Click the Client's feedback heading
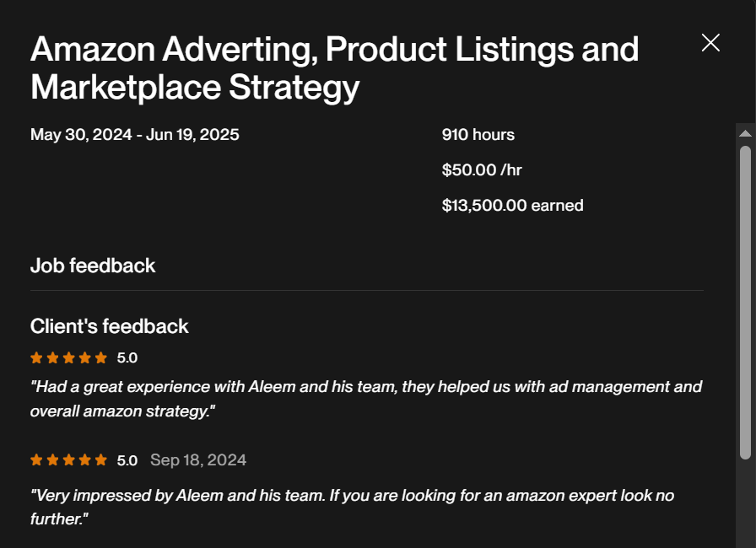 110,326
